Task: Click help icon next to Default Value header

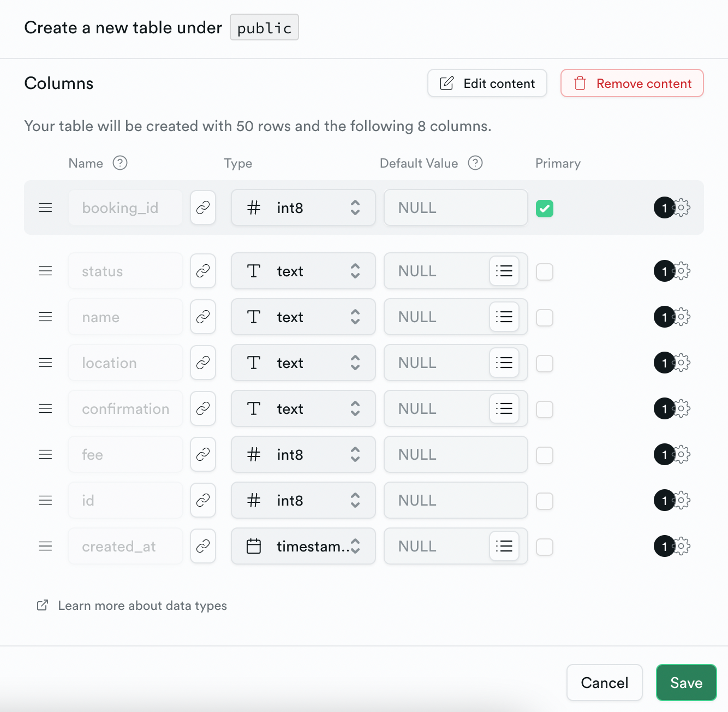Action: pyautogui.click(x=475, y=163)
